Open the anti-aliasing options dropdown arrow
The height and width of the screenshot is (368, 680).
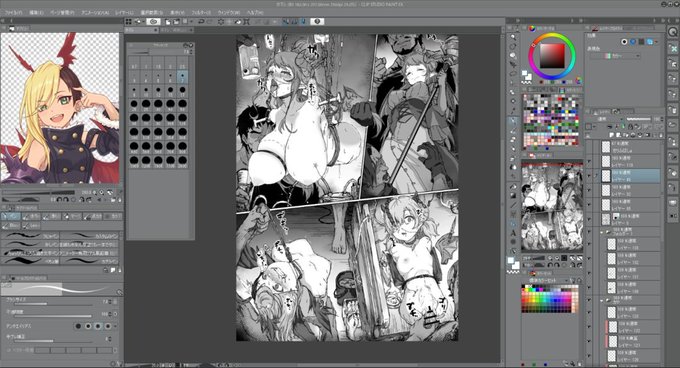[x=115, y=326]
